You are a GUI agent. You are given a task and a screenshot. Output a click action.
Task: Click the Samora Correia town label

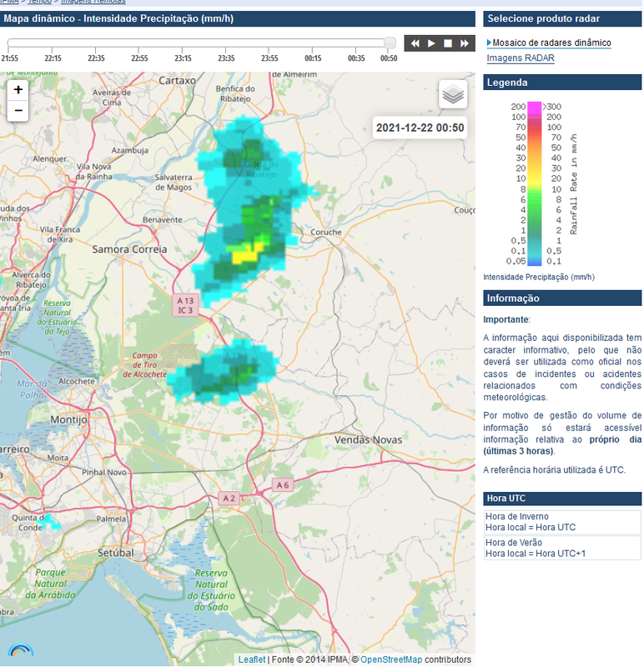[129, 249]
